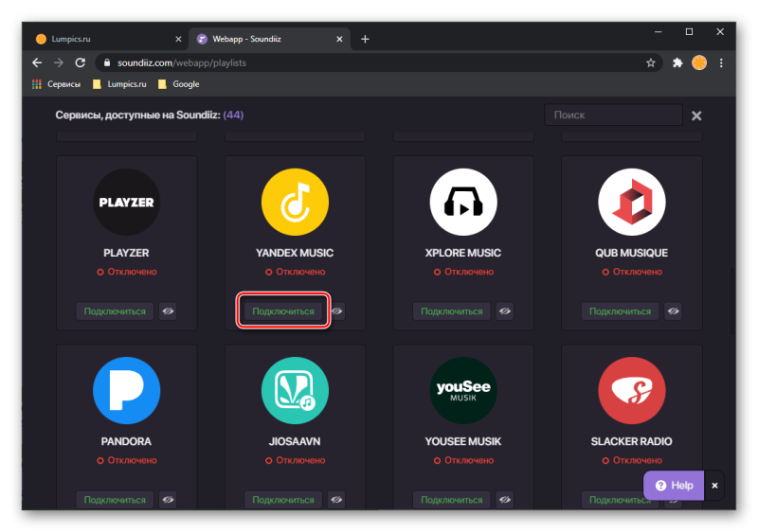Click the QUB MUSIQUE title text
This screenshot has width=758, height=532.
[x=632, y=253]
